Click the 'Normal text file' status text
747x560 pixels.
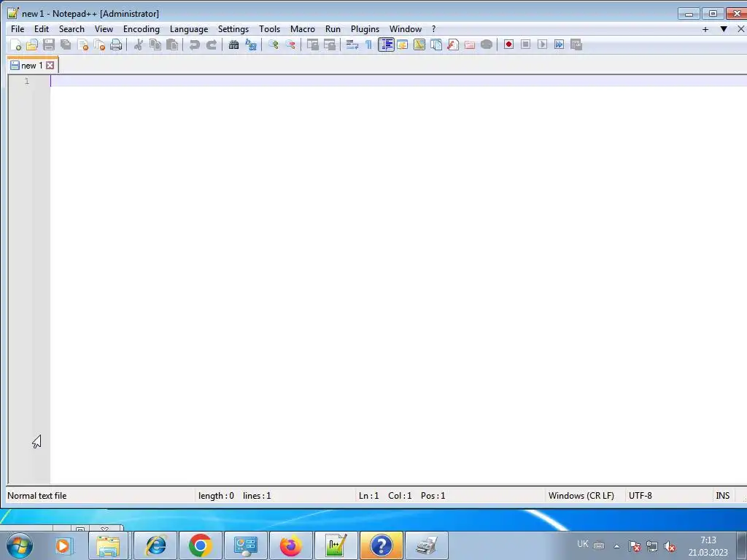(x=37, y=496)
